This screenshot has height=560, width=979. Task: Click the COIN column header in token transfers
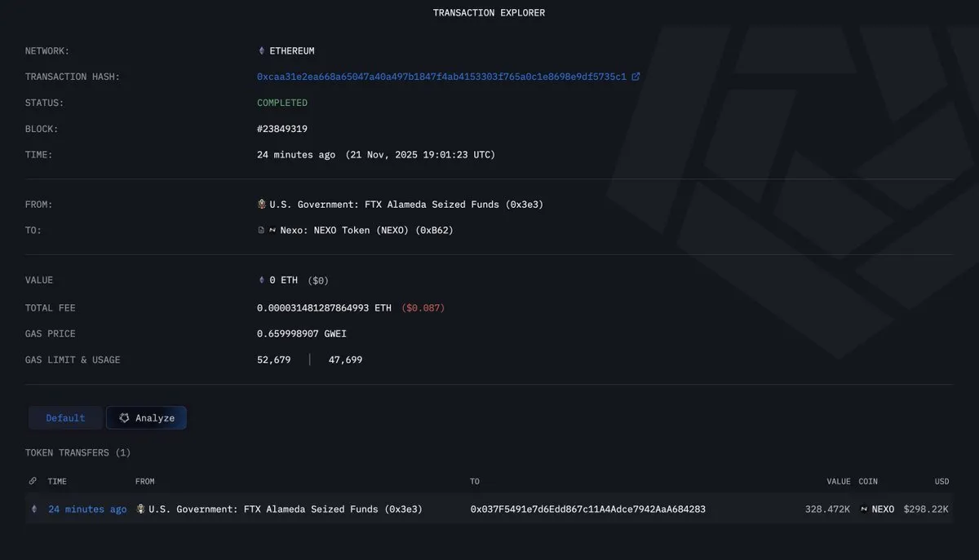[x=868, y=482]
